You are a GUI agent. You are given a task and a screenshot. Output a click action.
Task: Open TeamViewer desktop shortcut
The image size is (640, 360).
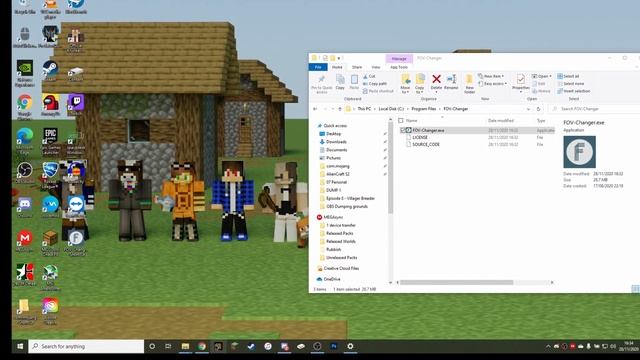(x=76, y=207)
